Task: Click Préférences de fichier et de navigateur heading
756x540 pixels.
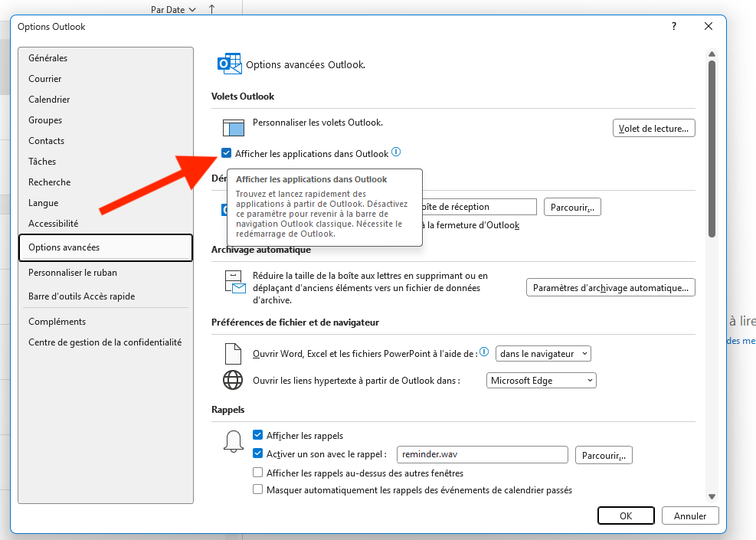Action: [x=295, y=322]
